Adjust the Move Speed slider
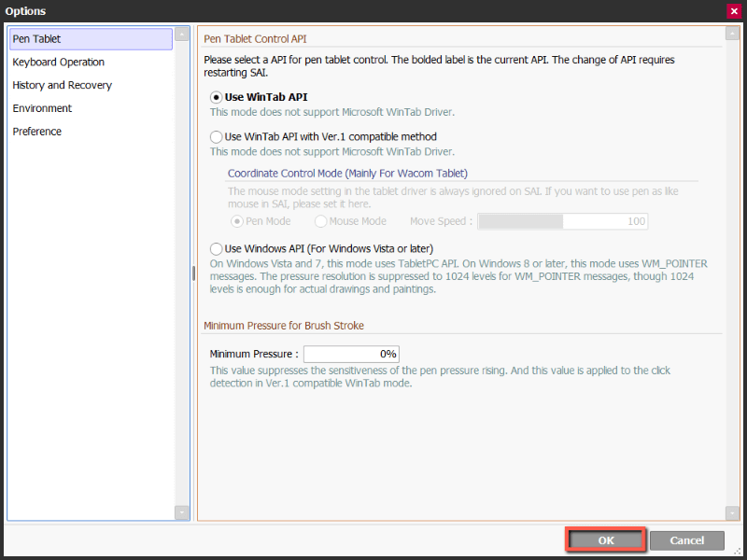Image resolution: width=747 pixels, height=560 pixels. coord(563,221)
